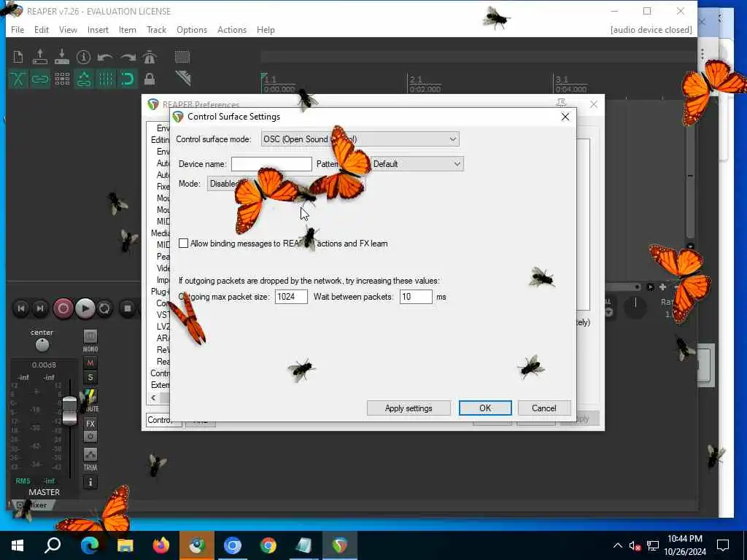Show hidden system tray icons
747x560 pixels.
coord(617,545)
